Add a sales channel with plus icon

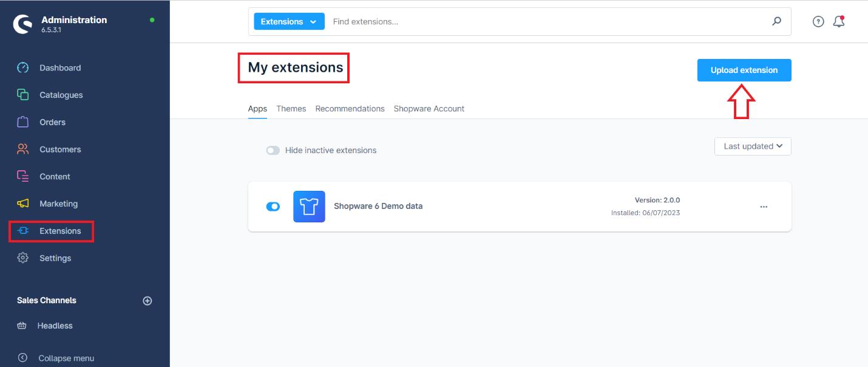[x=147, y=301]
